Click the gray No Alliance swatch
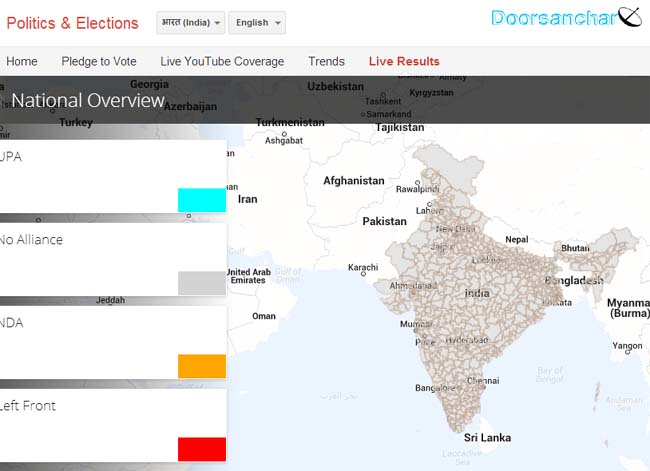 point(202,283)
